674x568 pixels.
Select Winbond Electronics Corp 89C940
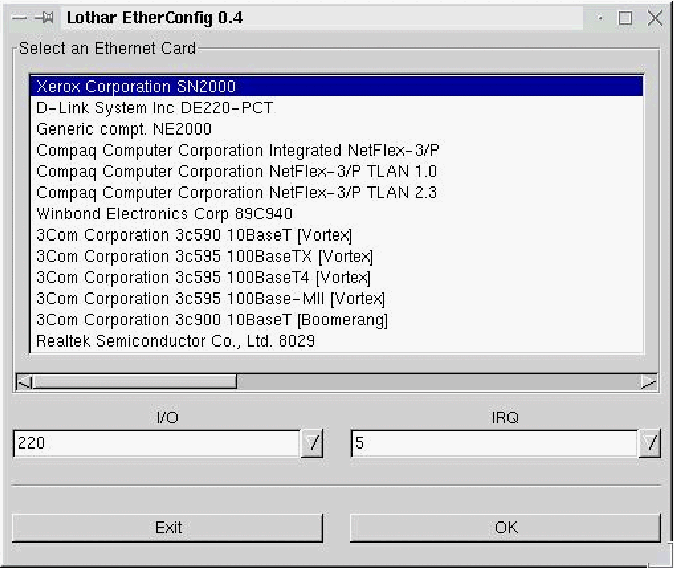pyautogui.click(x=337, y=214)
